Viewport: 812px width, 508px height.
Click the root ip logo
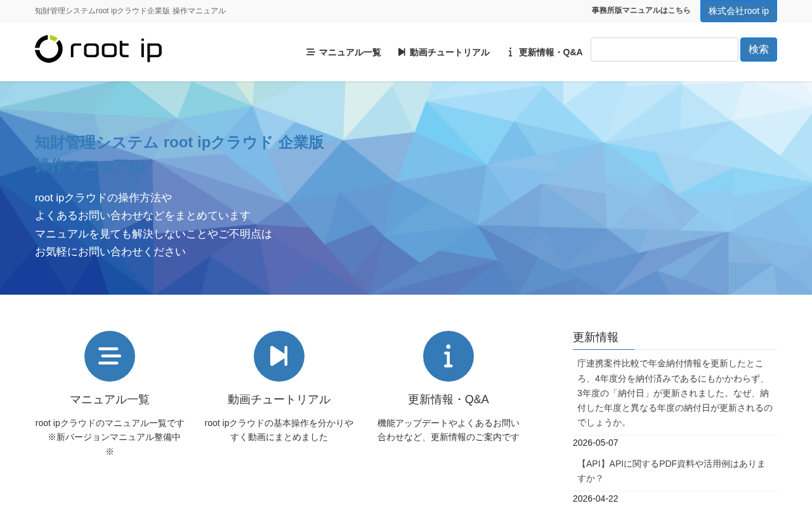tap(98, 49)
